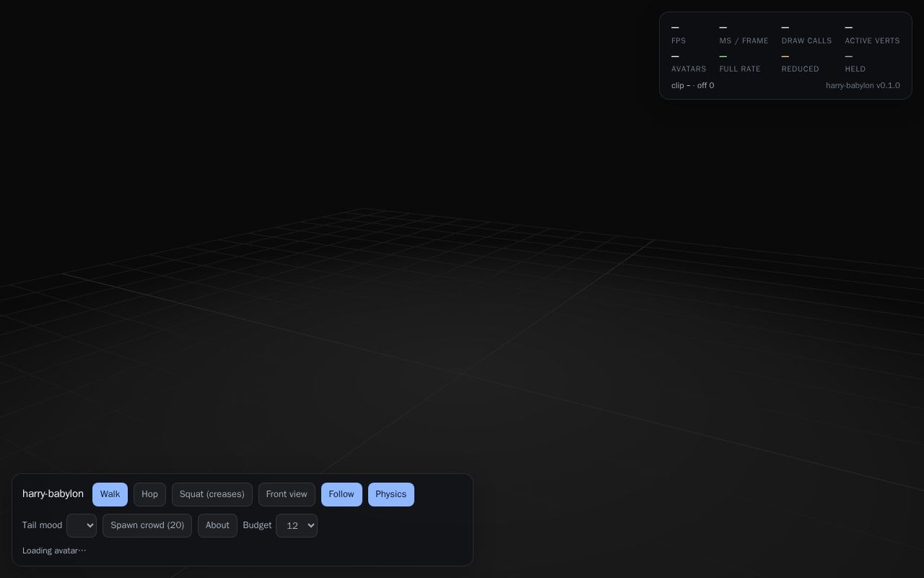Trigger the Hop animation
924x578 pixels.
click(x=149, y=494)
